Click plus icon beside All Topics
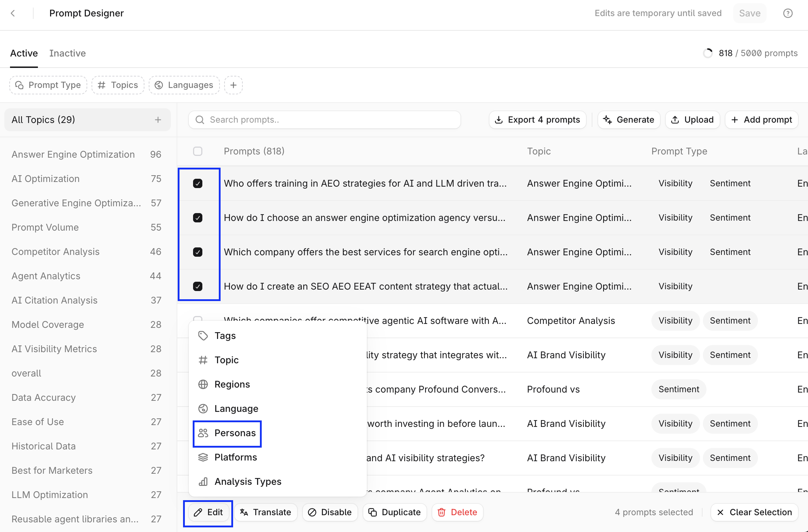This screenshot has width=808, height=532. click(158, 120)
